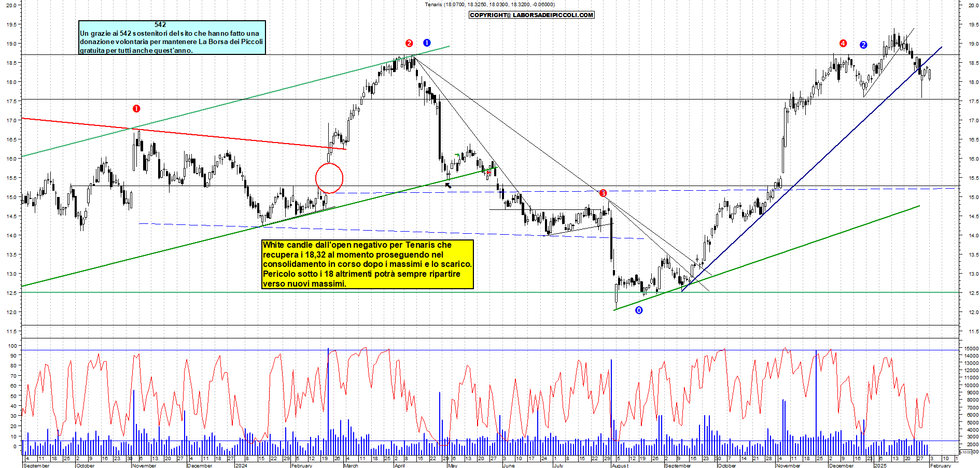Screen dimensions: 980x468
Task: Click the '2024' year label on the time axis
Action: 241,465
